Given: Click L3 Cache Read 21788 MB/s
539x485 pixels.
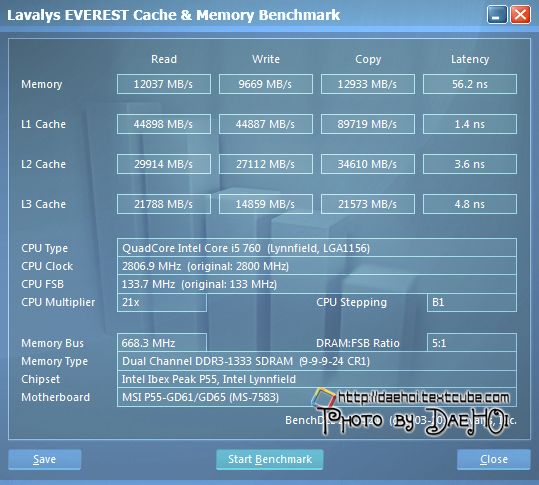Looking at the screenshot, I should pos(164,204).
